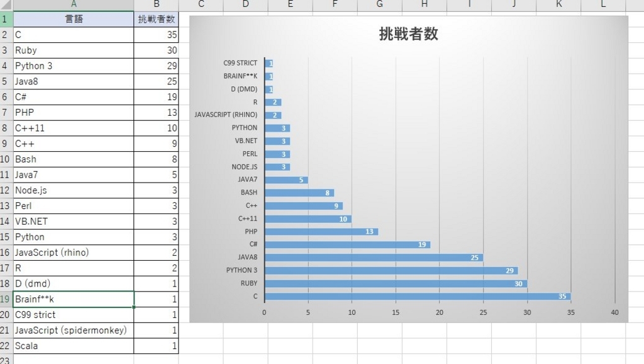Click column header A

pyautogui.click(x=74, y=4)
